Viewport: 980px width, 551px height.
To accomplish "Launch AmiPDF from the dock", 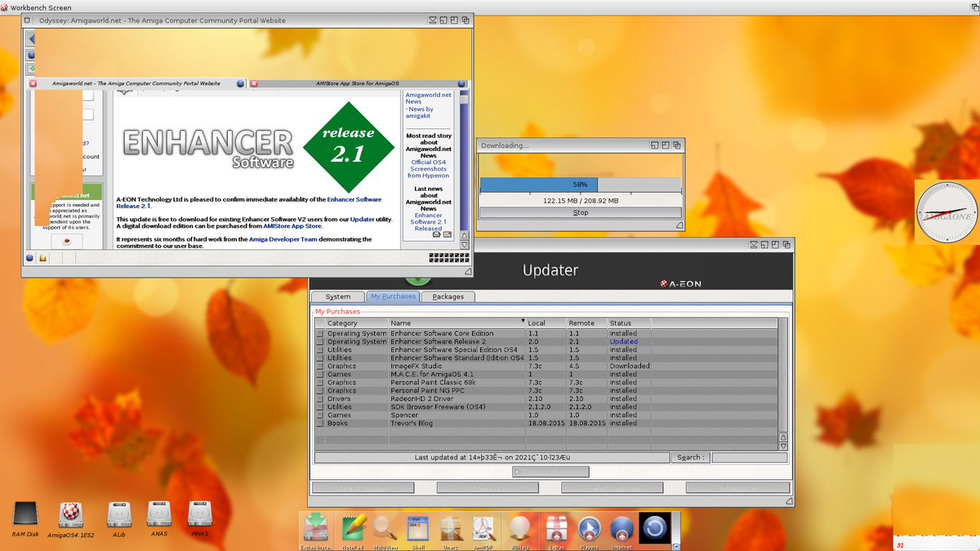I will (485, 531).
